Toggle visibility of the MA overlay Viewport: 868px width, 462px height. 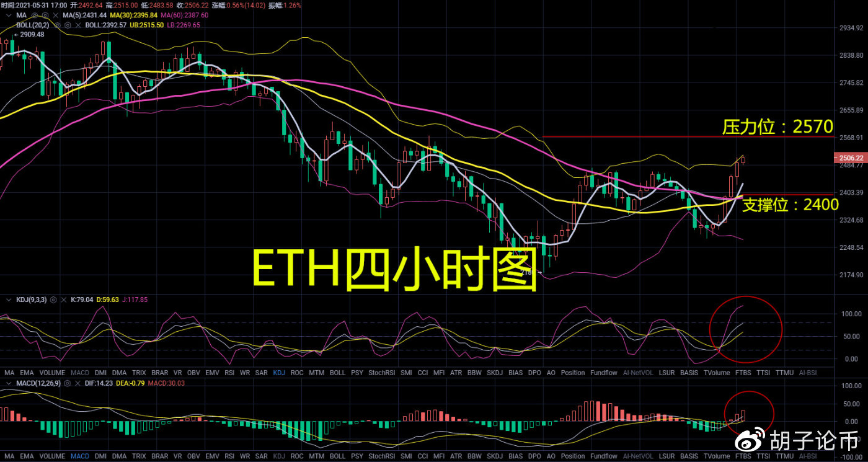[x=35, y=15]
